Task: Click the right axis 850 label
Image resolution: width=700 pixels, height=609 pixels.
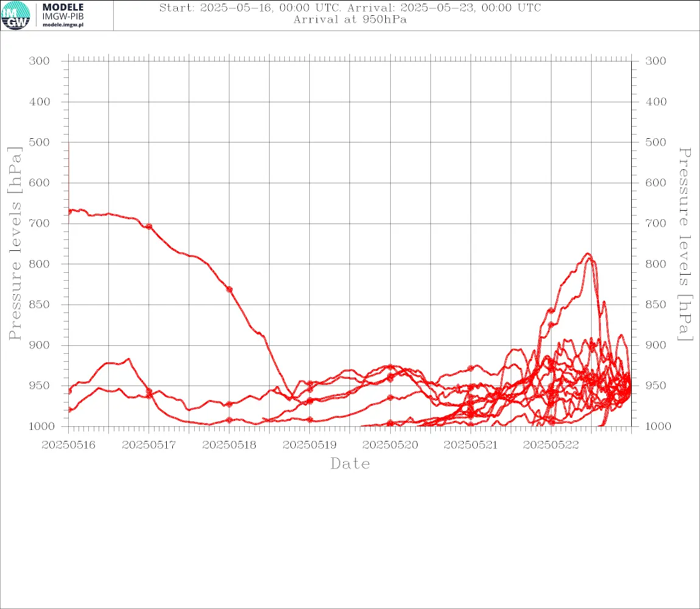Action: pos(656,304)
